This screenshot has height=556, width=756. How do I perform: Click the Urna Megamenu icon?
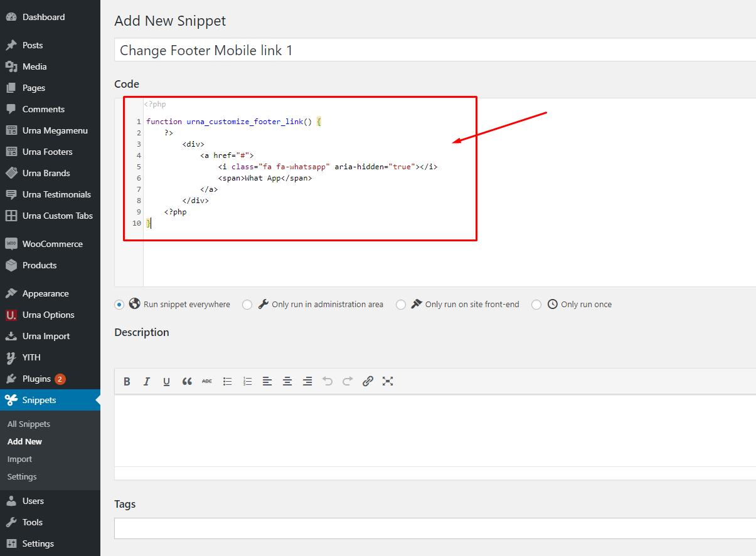tap(11, 130)
